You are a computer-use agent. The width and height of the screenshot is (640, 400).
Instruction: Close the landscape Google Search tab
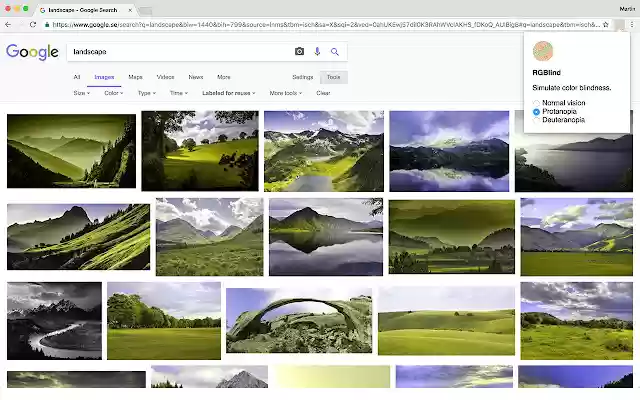pos(130,10)
